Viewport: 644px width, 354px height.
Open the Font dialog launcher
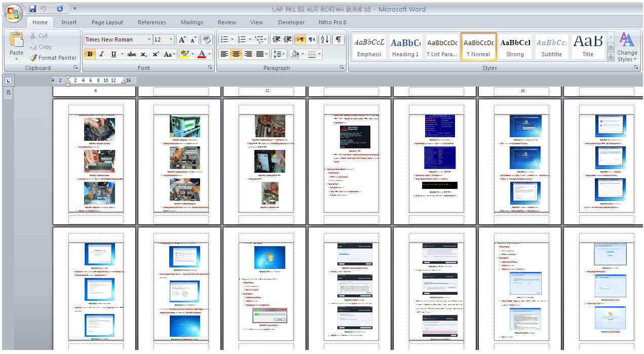[211, 68]
